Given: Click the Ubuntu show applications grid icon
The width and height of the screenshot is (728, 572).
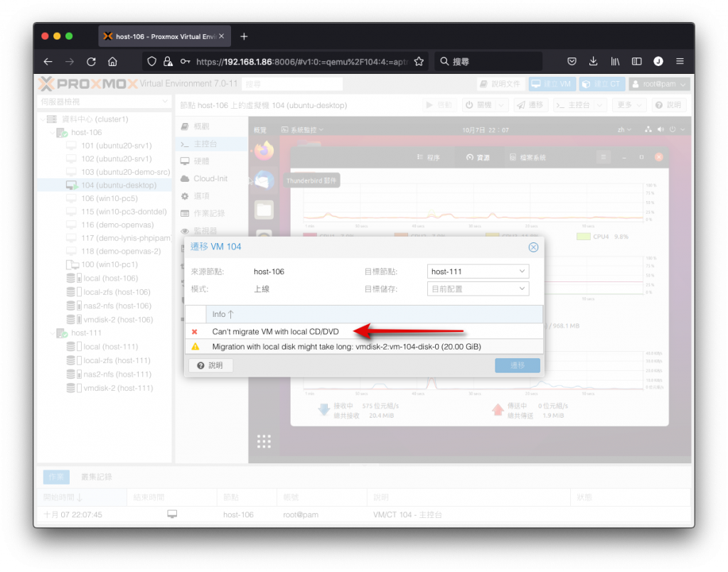Looking at the screenshot, I should pyautogui.click(x=264, y=441).
